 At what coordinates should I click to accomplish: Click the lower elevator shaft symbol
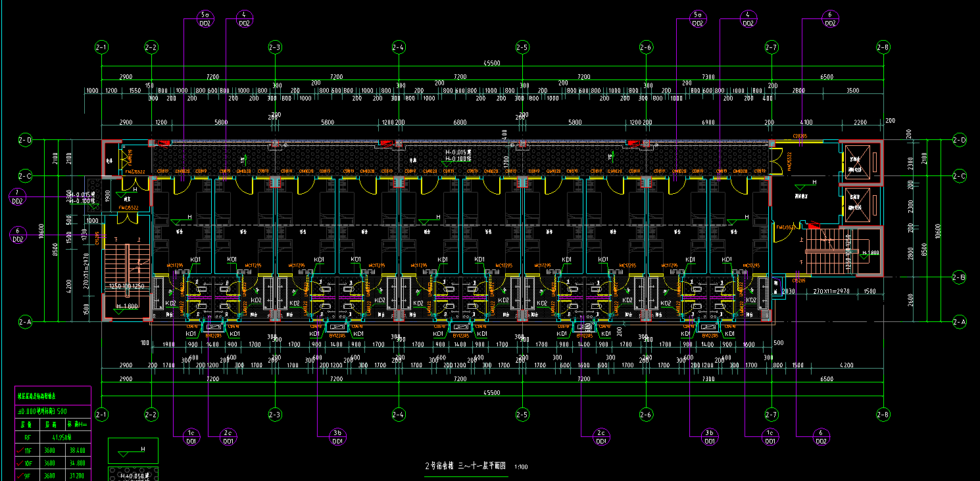tap(858, 203)
